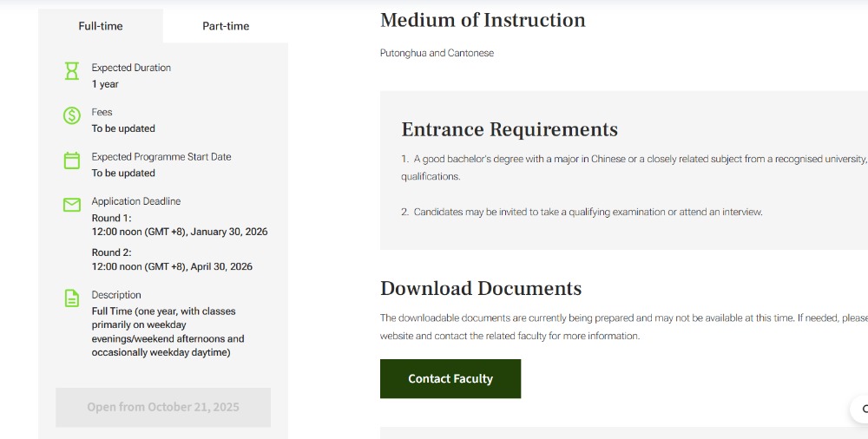
Task: Click the first requirement about bachelor's degree
Action: (x=634, y=160)
